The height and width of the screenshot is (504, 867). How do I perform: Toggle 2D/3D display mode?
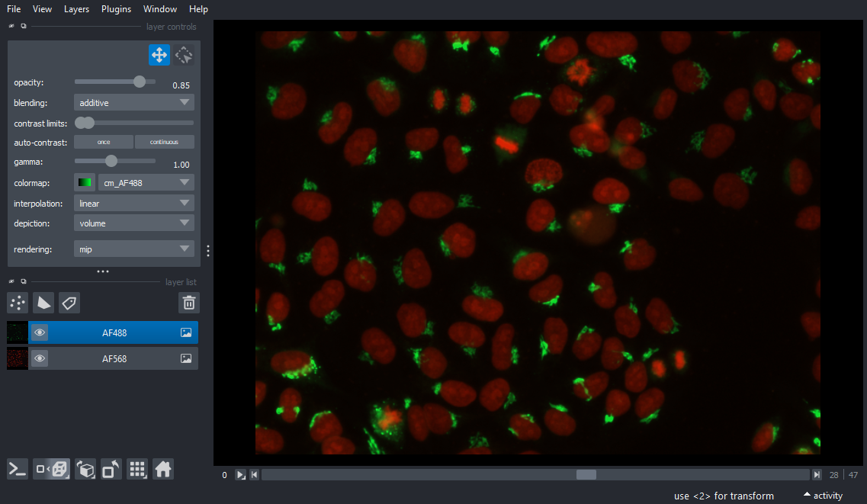[51, 470]
